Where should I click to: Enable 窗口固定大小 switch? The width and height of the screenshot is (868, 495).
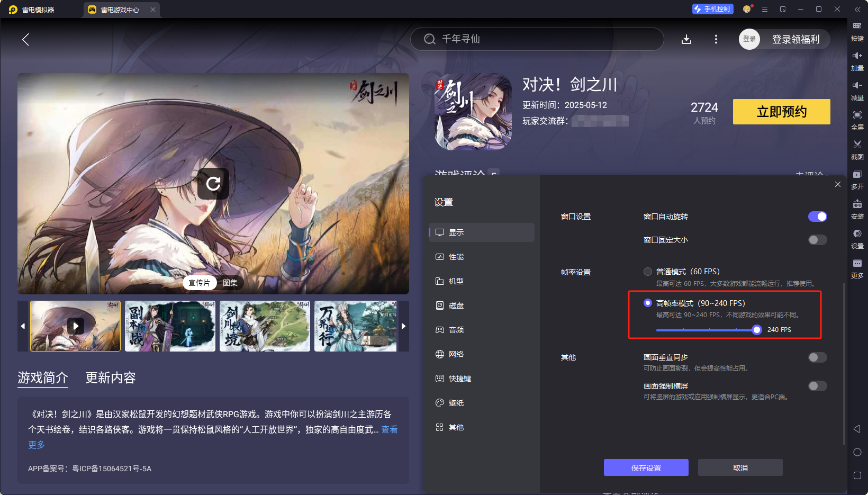tap(817, 240)
